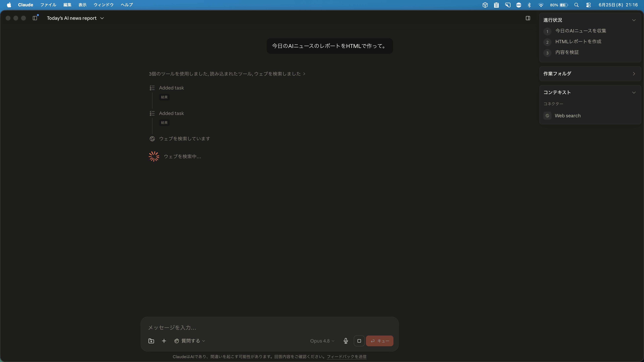Click the first Added task checklist icon

coord(152,88)
